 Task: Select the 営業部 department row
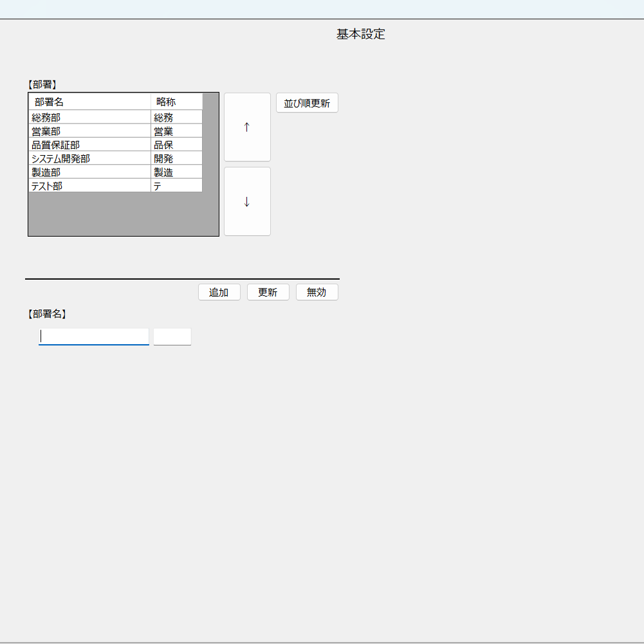point(89,131)
